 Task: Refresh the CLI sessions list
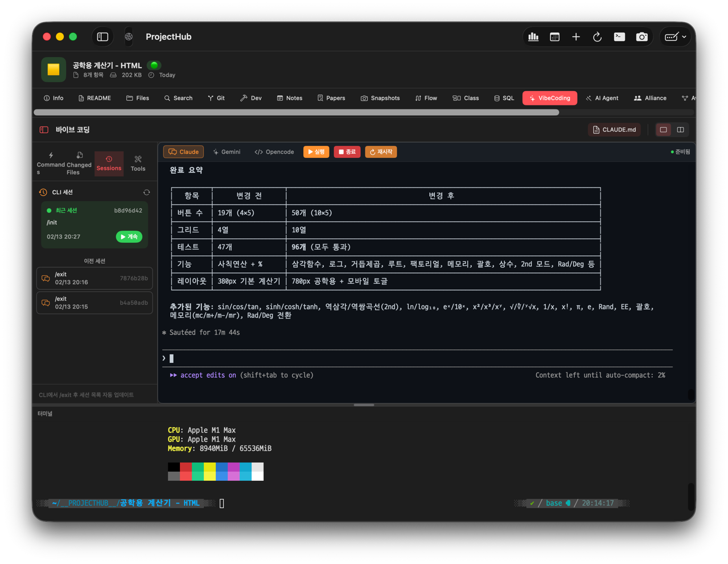point(146,193)
